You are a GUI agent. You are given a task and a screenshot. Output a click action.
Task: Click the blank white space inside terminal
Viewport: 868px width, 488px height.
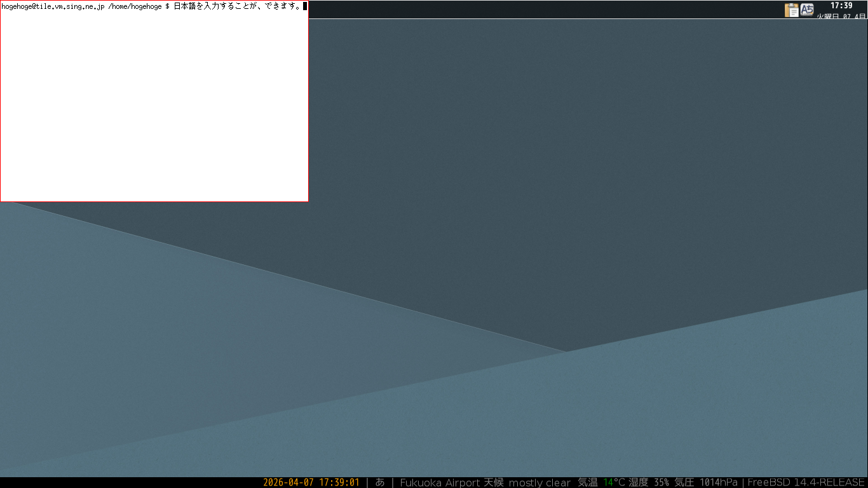(154, 108)
